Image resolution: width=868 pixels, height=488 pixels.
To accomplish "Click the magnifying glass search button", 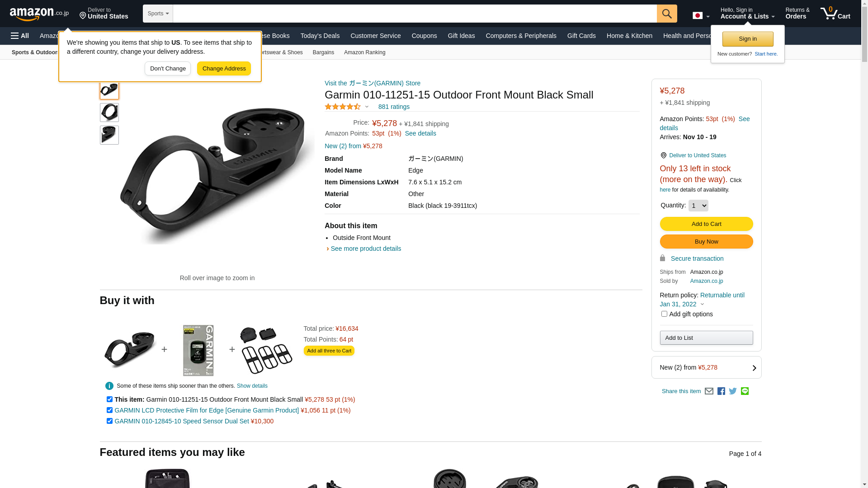I will 667,14.
